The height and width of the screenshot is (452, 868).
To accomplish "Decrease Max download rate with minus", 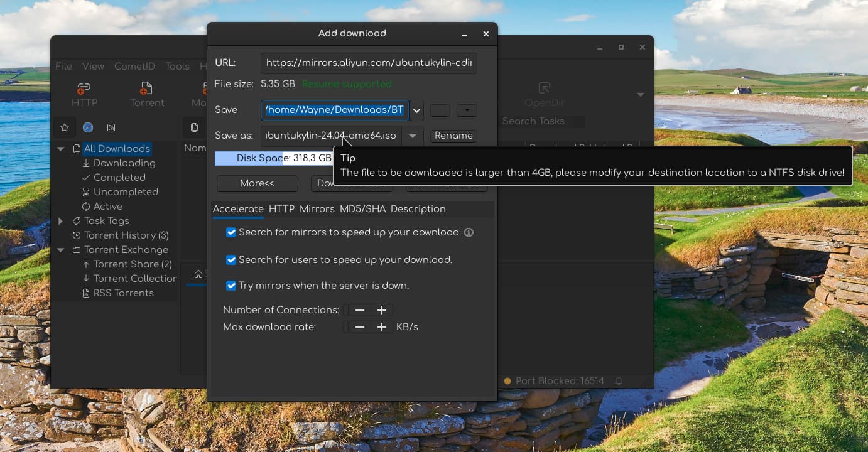I will pyautogui.click(x=360, y=327).
